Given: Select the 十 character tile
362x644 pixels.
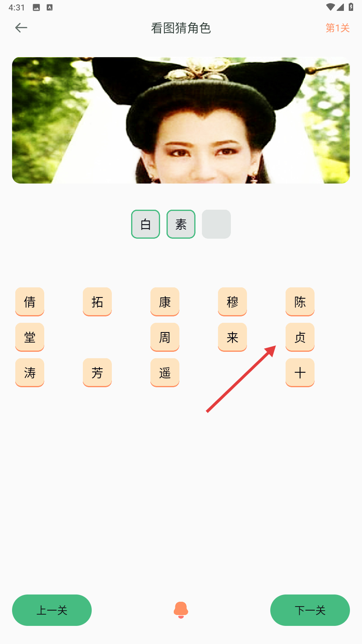Looking at the screenshot, I should (x=300, y=373).
